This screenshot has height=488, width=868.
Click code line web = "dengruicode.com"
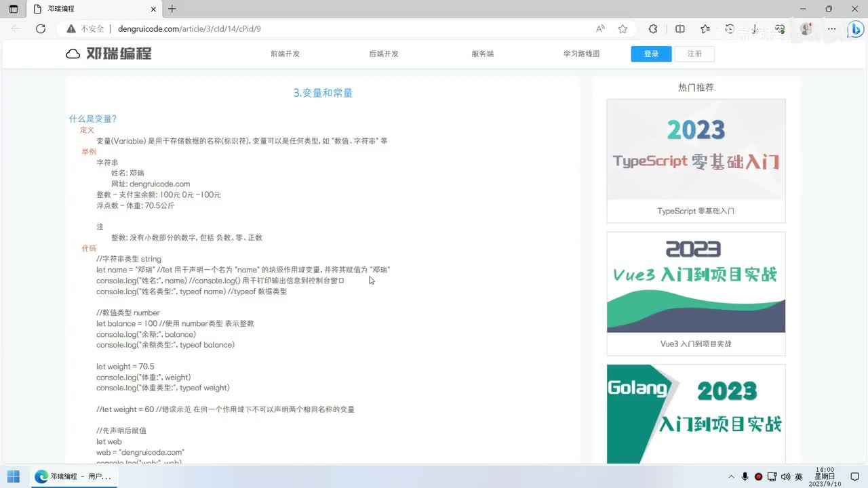tap(140, 452)
